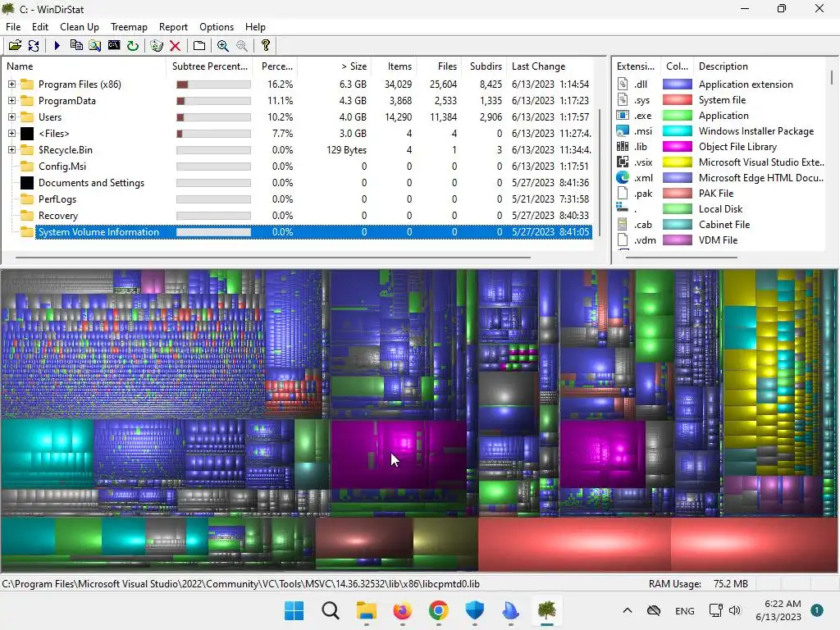Click the .dll file type icon
The height and width of the screenshot is (630, 840).
click(623, 84)
